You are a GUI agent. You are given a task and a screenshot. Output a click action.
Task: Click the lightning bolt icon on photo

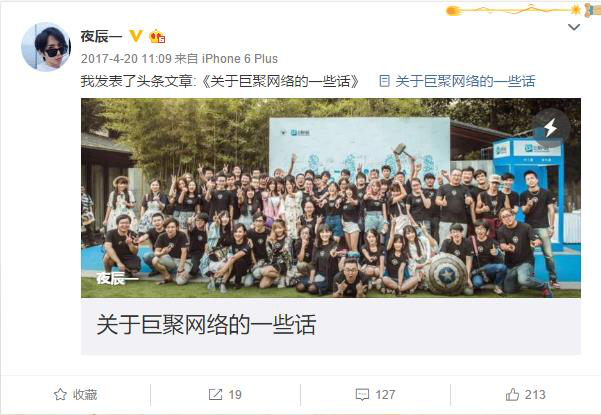pyautogui.click(x=550, y=127)
